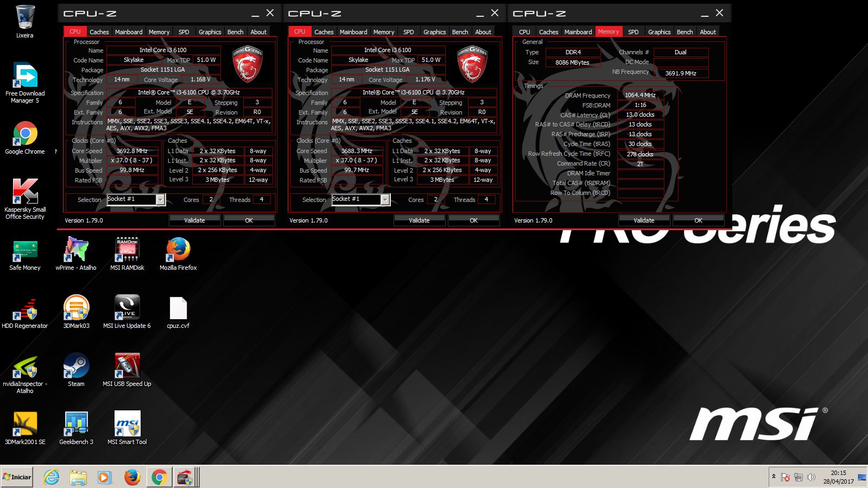Click memory Size value 8086 MBytes
This screenshot has width=868, height=488.
click(x=572, y=62)
